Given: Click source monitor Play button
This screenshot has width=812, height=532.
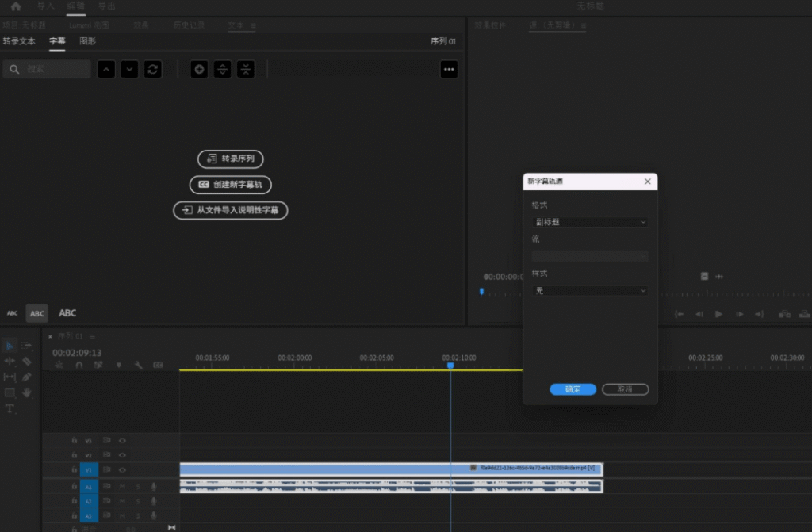Looking at the screenshot, I should pyautogui.click(x=718, y=314).
